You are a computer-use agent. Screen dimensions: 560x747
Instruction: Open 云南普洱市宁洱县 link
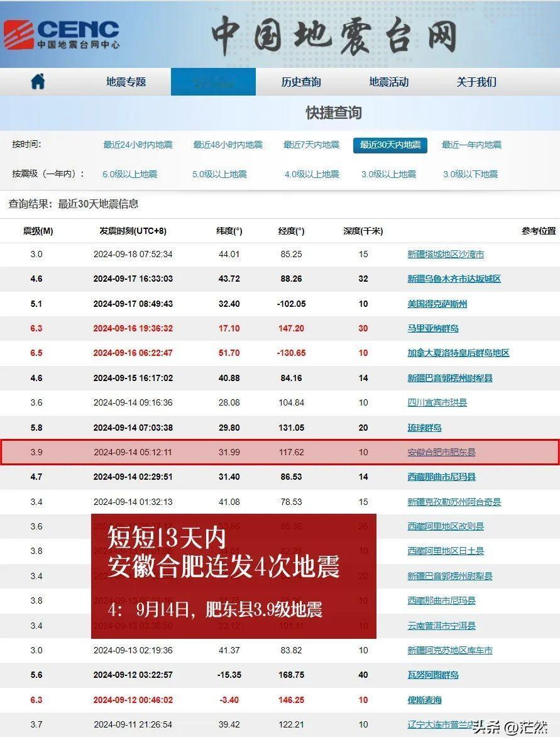point(441,626)
